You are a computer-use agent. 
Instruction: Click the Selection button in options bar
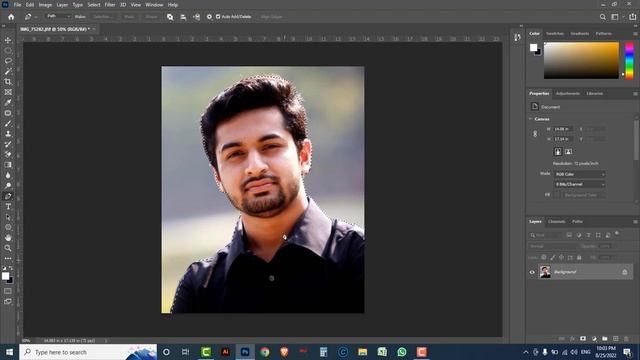102,17
